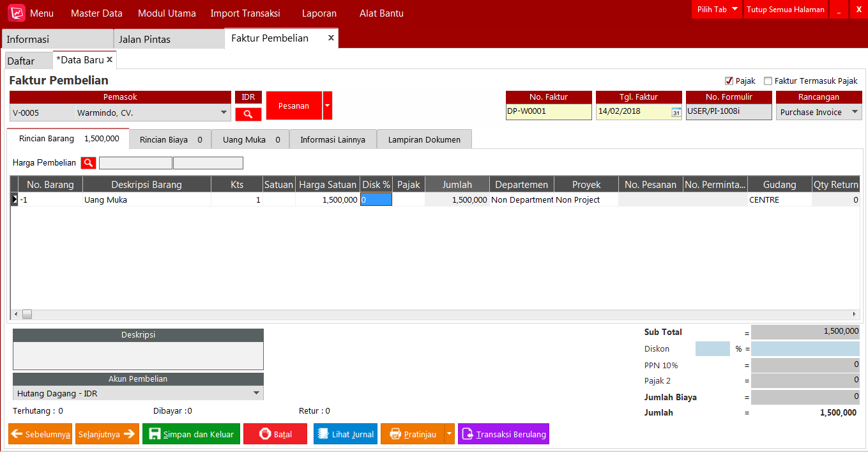The height and width of the screenshot is (452, 868).
Task: Open the supplier search with the magnifier icon
Action: tap(248, 114)
